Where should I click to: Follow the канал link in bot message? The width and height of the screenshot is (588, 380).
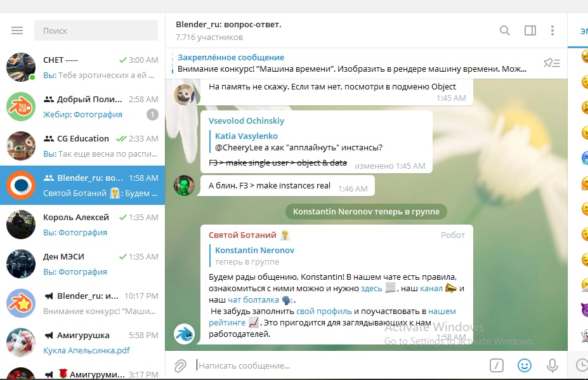431,289
